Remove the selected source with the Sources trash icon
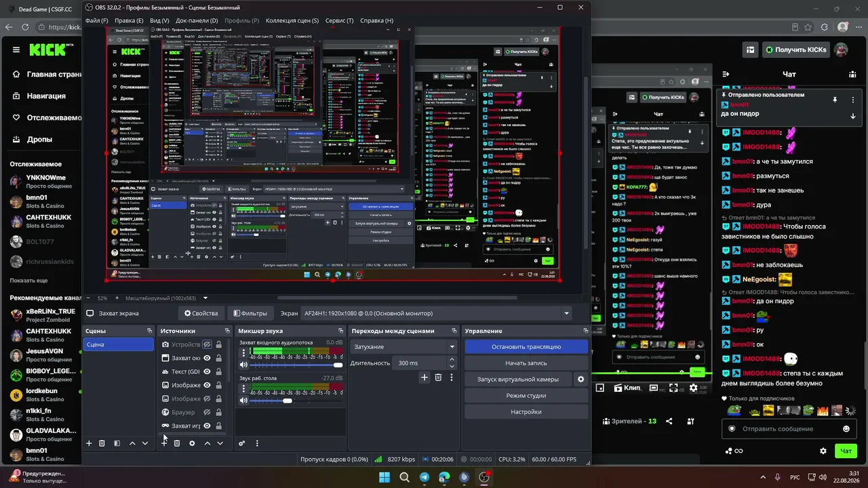The image size is (868, 488). tap(177, 443)
